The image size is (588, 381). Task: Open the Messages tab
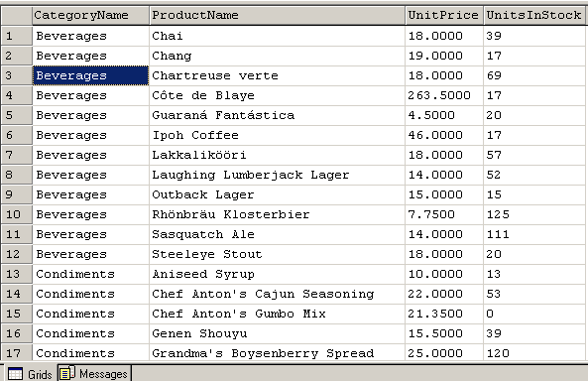94,373
